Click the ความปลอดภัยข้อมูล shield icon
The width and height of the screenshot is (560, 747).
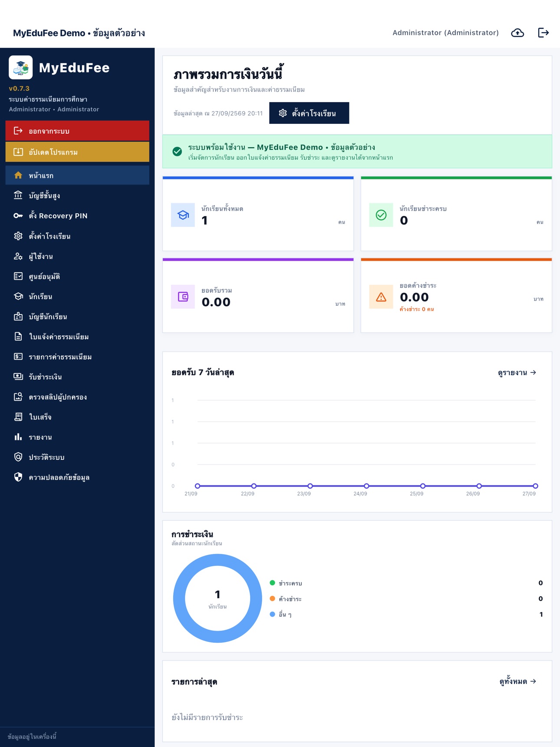click(x=18, y=477)
